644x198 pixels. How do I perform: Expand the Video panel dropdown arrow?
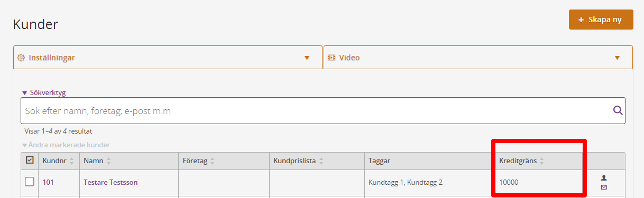pos(617,58)
